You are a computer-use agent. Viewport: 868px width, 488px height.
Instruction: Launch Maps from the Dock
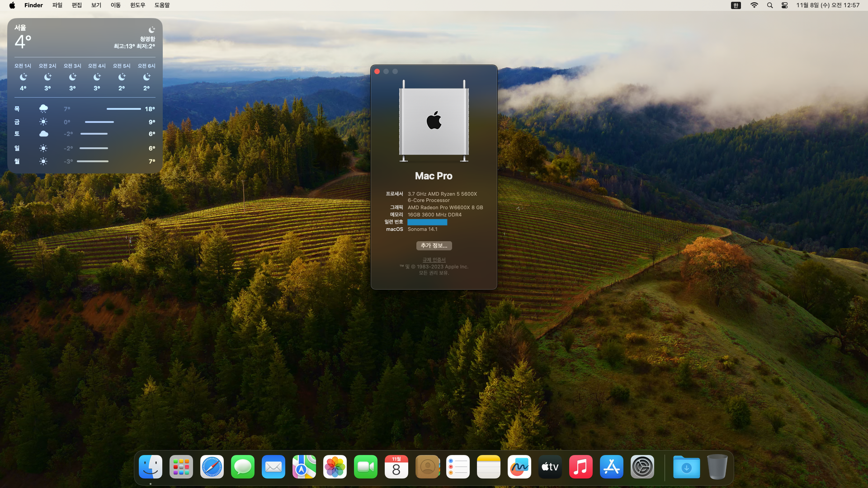pyautogui.click(x=304, y=467)
